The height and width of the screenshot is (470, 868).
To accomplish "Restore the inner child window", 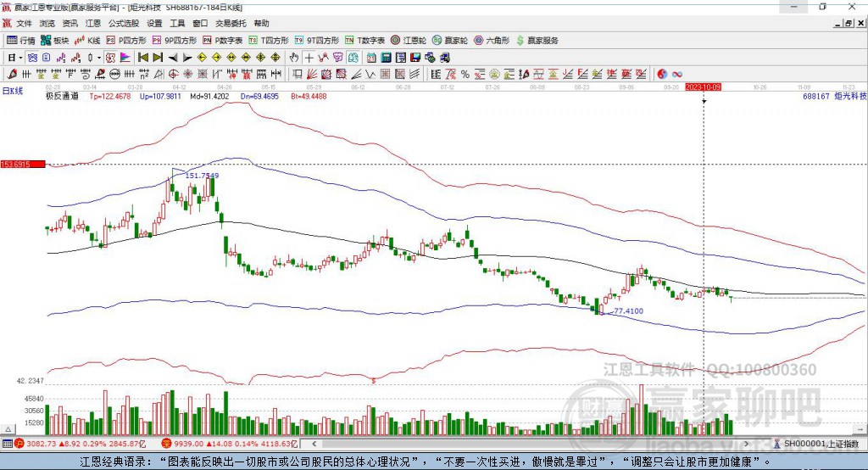I will click(x=849, y=23).
